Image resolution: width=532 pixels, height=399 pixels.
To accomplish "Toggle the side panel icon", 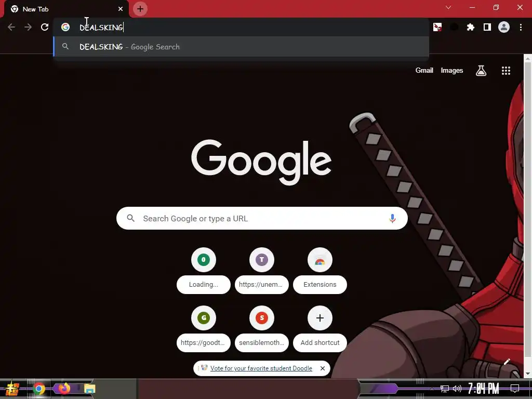I will pos(487,27).
